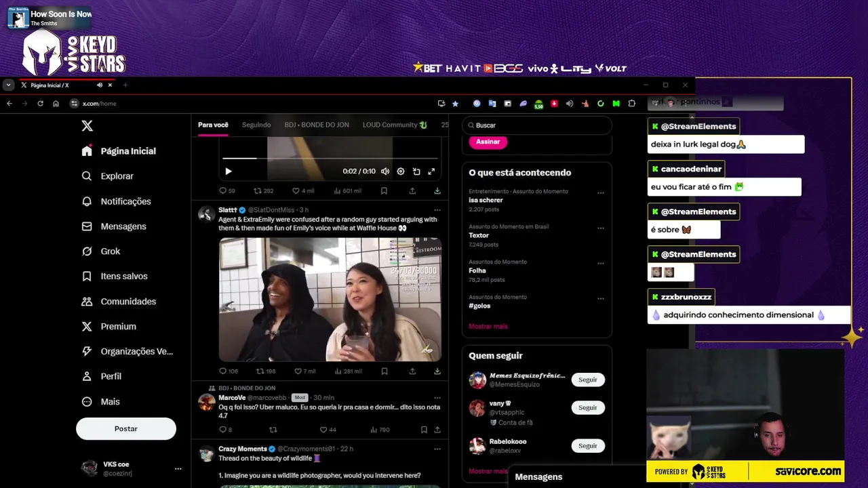The width and height of the screenshot is (868, 488).
Task: Open Comunidades in the sidebar
Action: pyautogui.click(x=119, y=302)
